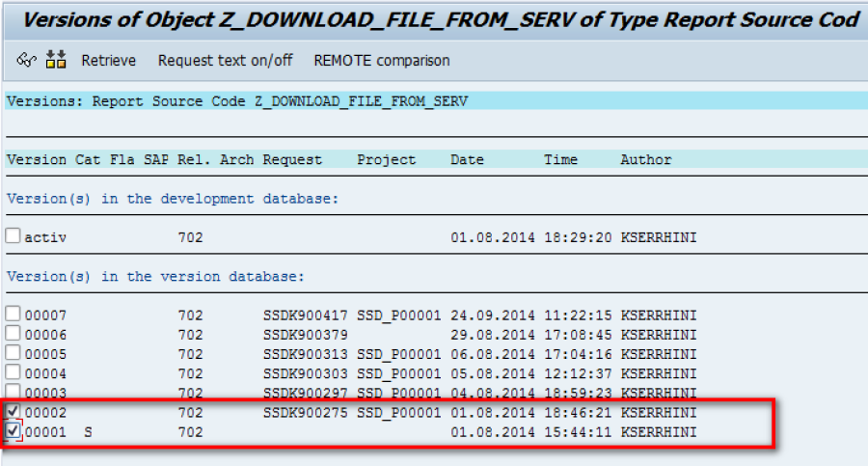Click the Compare versions icon in toolbar
The width and height of the screenshot is (868, 466).
pos(56,59)
